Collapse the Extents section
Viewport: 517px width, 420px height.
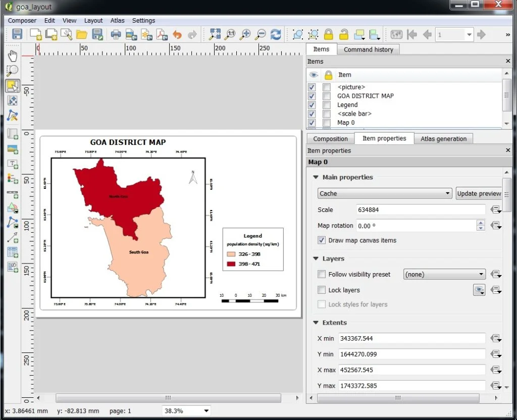[x=316, y=323]
